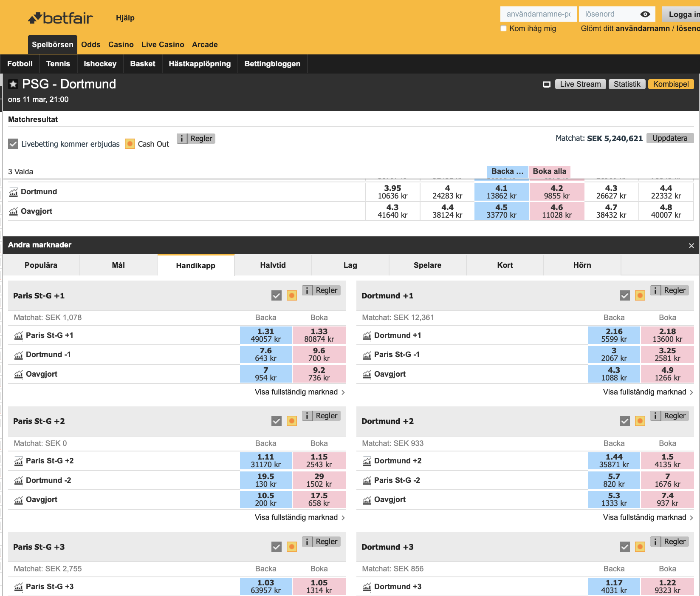Open the price graph icon for Paris St-G -2
The width and height of the screenshot is (700, 596).
pyautogui.click(x=368, y=480)
